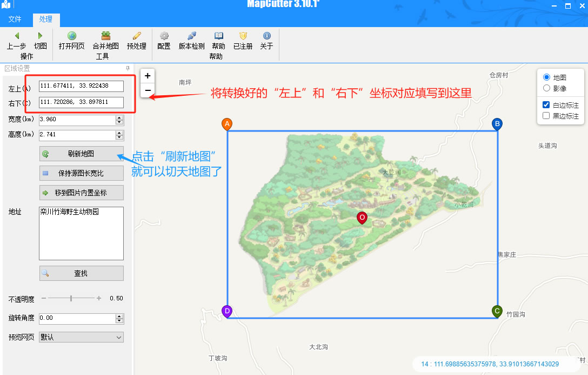Select the 影像 imagery radio option
Viewport: 588px width, 375px height.
tap(546, 88)
